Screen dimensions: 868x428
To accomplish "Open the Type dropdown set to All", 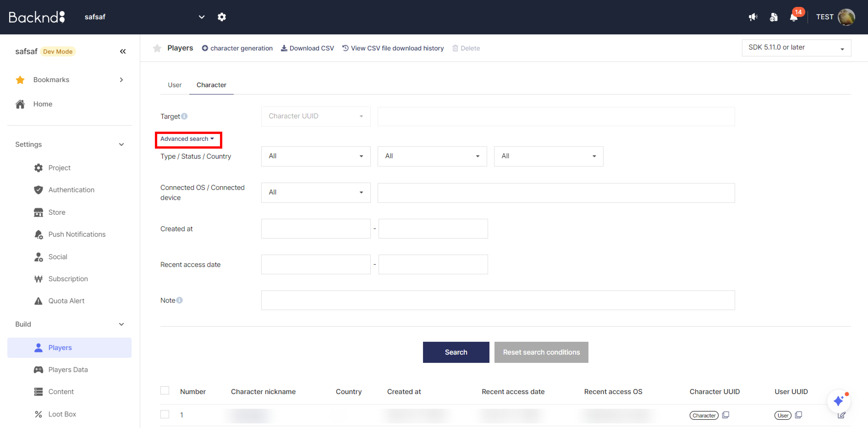I will click(316, 156).
